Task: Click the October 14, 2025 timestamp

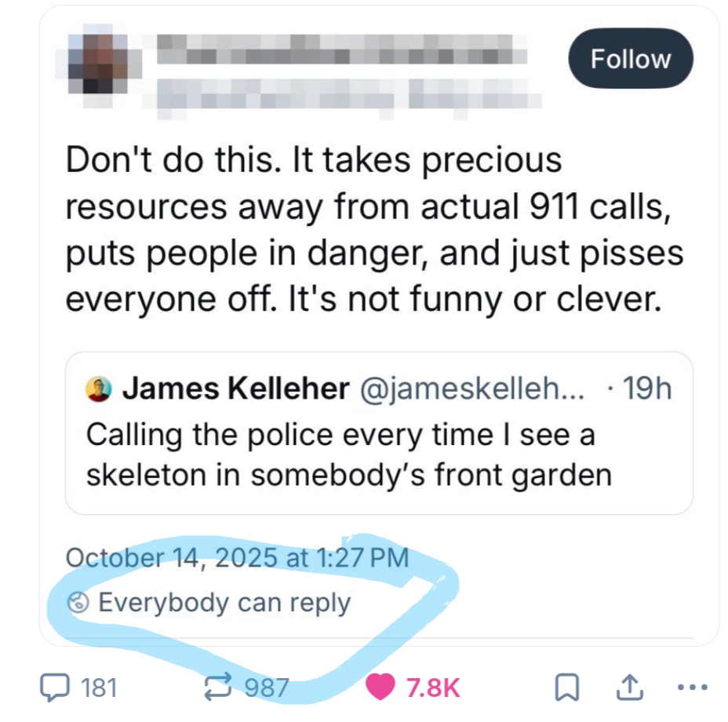Action: click(x=237, y=558)
